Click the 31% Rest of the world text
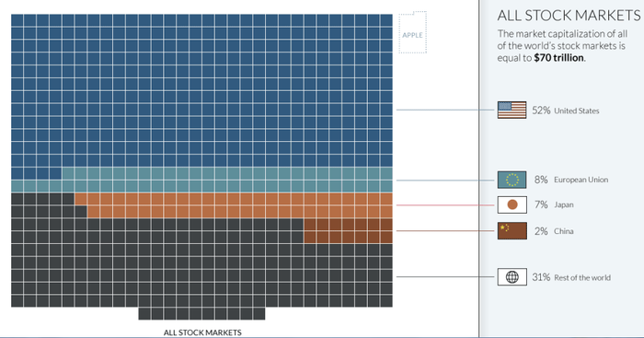The height and width of the screenshot is (338, 644). click(x=571, y=277)
